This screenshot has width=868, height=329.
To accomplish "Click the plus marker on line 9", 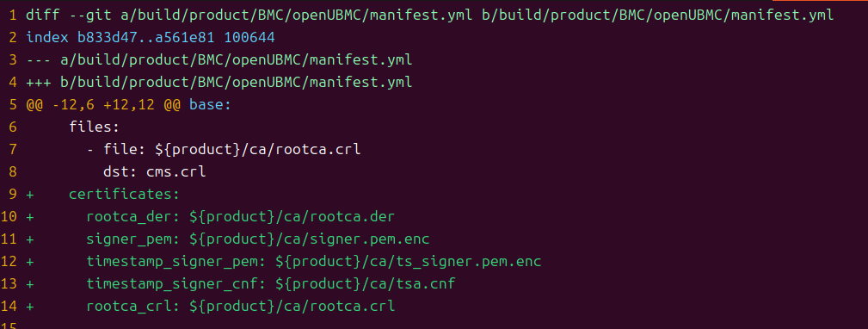I will coord(30,195).
